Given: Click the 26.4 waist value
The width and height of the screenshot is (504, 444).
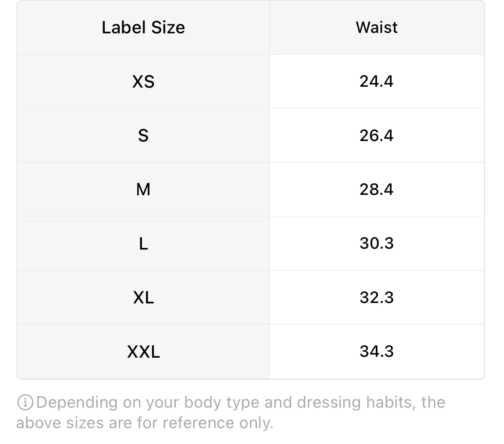Looking at the screenshot, I should [376, 135].
